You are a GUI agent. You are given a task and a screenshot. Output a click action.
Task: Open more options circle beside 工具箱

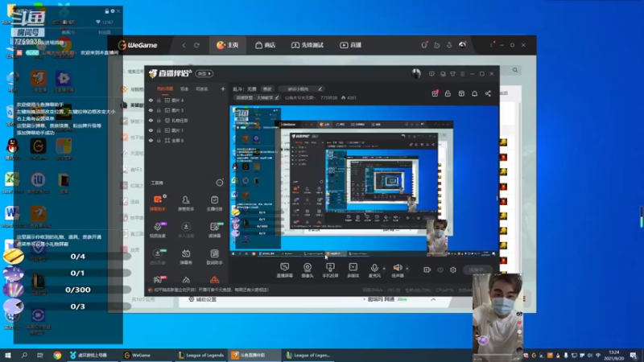pyautogui.click(x=220, y=183)
